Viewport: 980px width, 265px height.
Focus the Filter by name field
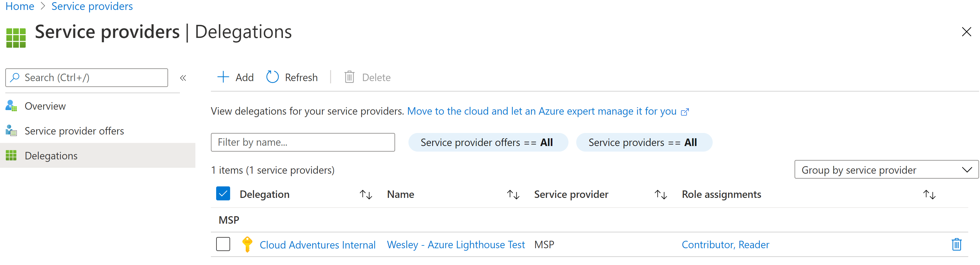(303, 142)
